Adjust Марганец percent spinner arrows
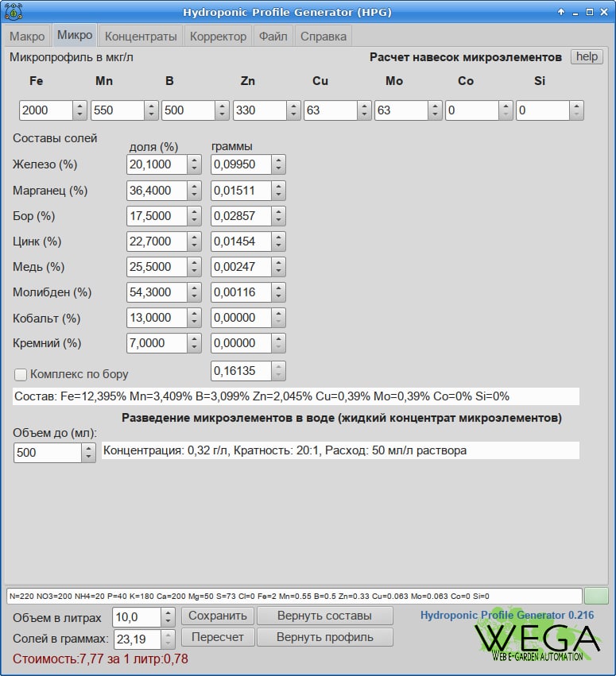Screen dimensions: 616x676 (x=194, y=191)
